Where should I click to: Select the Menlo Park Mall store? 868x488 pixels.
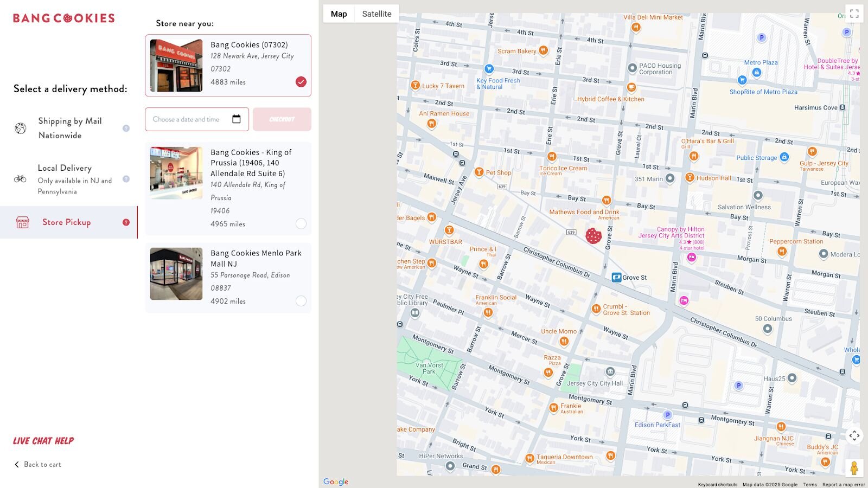pos(301,301)
